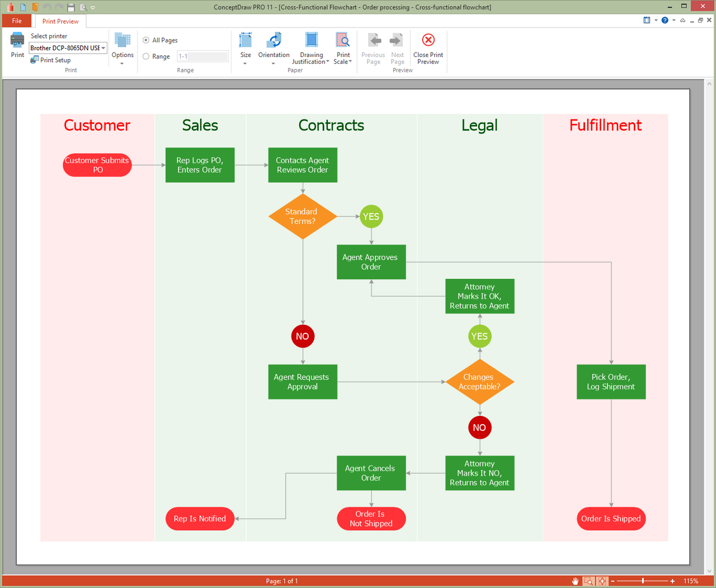Select the Range radio button
This screenshot has height=588, width=716.
click(146, 56)
